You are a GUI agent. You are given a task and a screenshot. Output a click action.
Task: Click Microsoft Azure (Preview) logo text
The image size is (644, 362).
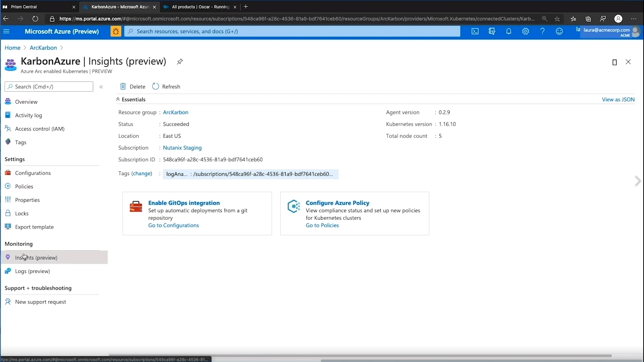[x=62, y=31]
